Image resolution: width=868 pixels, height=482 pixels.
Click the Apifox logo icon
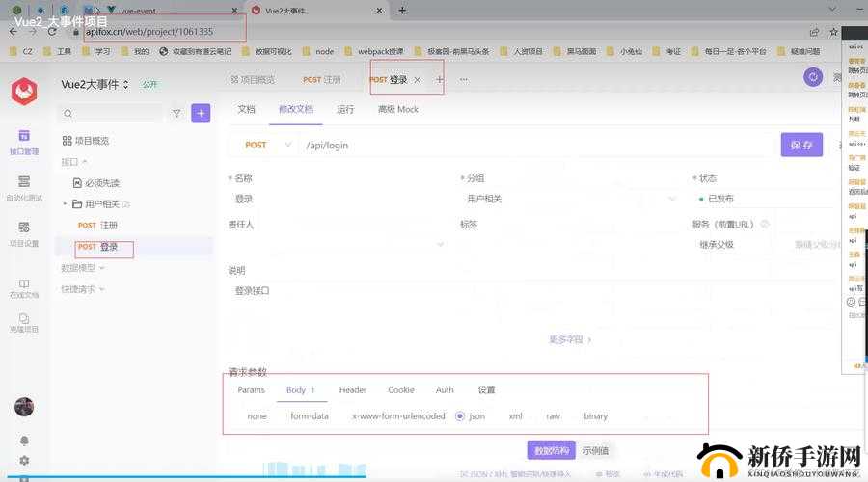[24, 92]
